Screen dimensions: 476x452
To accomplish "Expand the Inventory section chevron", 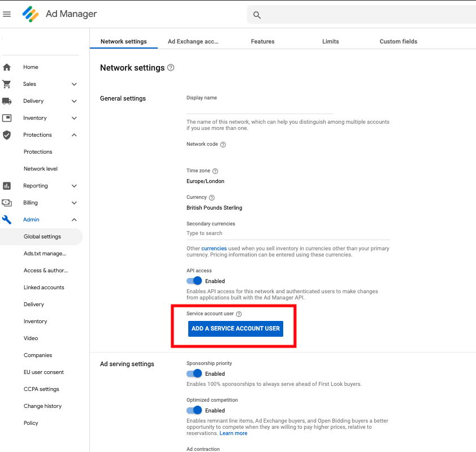I will point(74,118).
